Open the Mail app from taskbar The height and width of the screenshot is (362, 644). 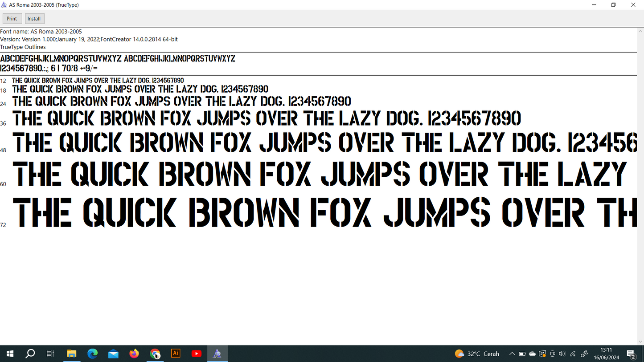113,353
